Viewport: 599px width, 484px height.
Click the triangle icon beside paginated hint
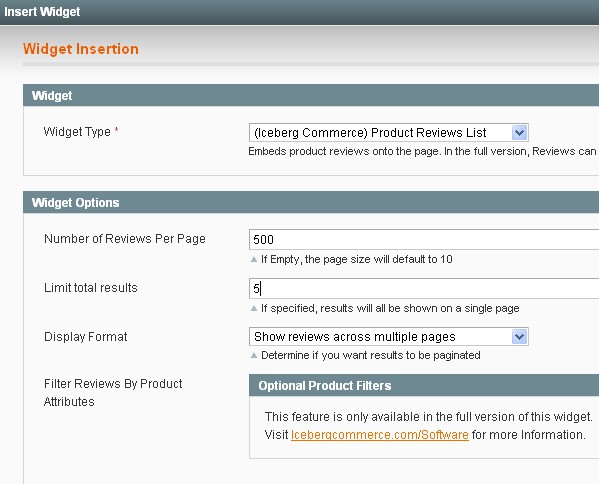[254, 355]
